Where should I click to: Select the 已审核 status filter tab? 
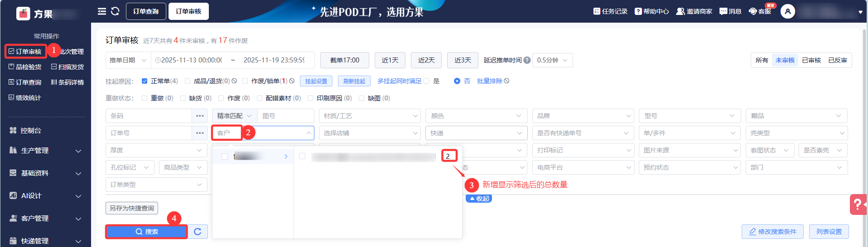tap(811, 60)
